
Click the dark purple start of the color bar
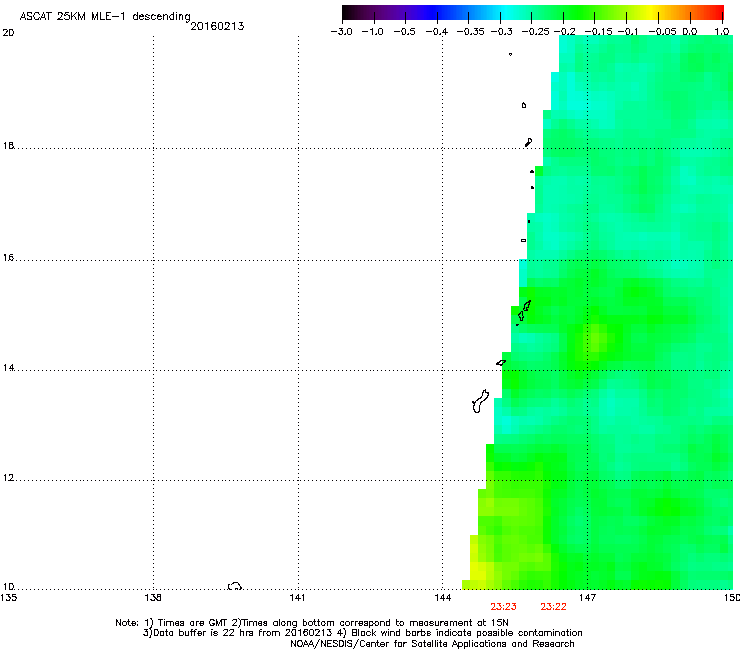pos(352,12)
